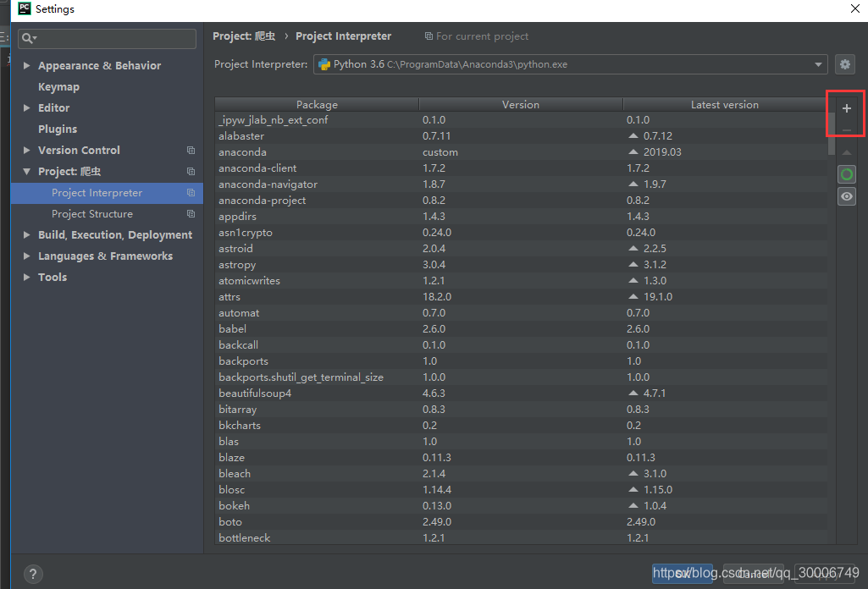Image resolution: width=868 pixels, height=589 pixels.
Task: Expand Build, Execution, Deployment section
Action: [x=26, y=234]
